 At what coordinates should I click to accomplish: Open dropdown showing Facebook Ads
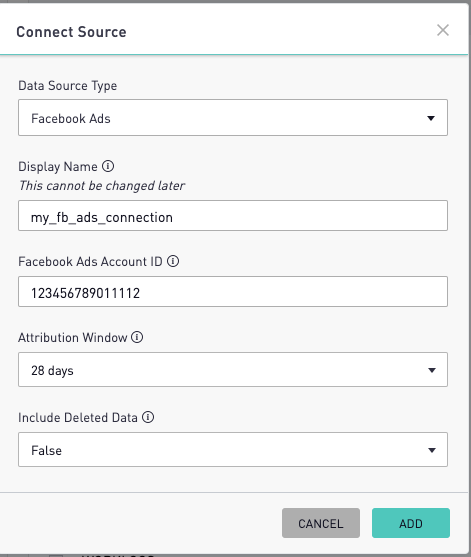[x=233, y=118]
